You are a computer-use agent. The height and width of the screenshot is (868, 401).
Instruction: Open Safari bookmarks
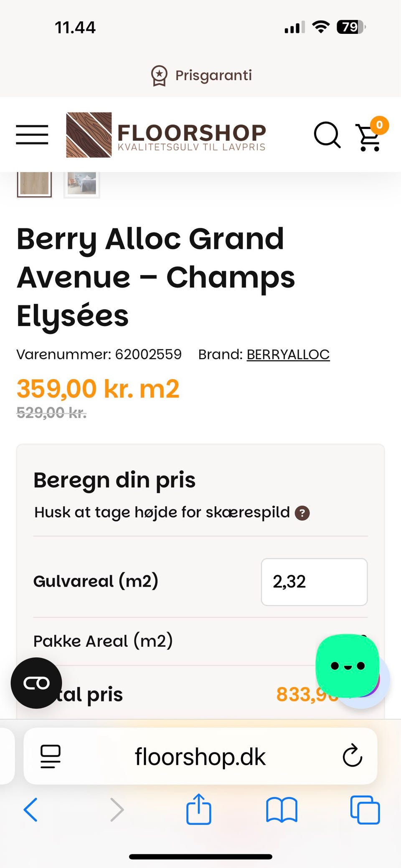pos(282,810)
